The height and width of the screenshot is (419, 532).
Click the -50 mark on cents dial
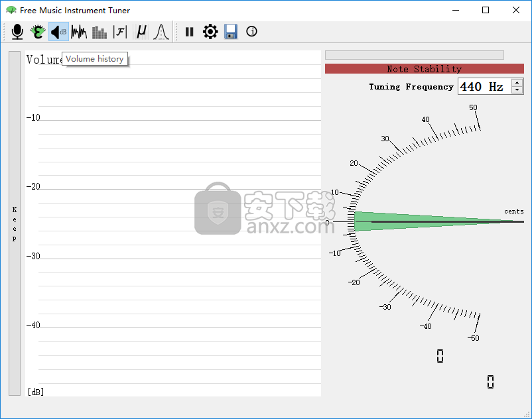(474, 338)
